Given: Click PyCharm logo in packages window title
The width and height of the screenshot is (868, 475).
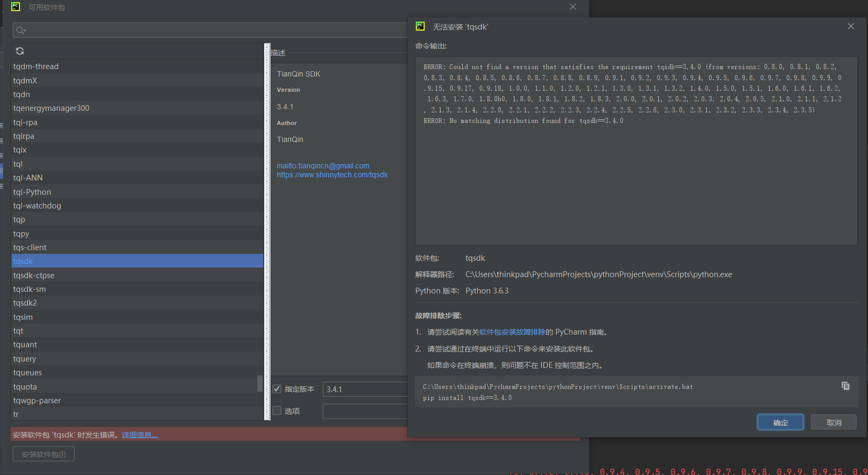Looking at the screenshot, I should pyautogui.click(x=16, y=7).
